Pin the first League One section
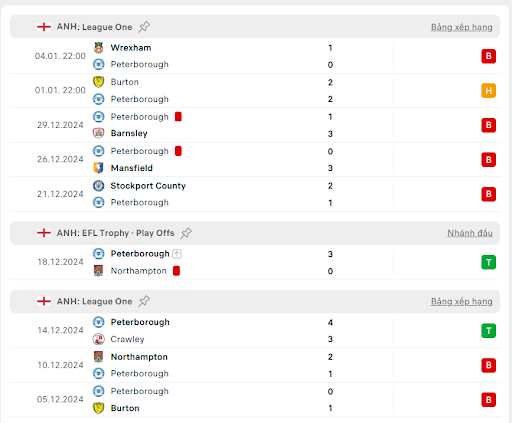 pos(144,27)
